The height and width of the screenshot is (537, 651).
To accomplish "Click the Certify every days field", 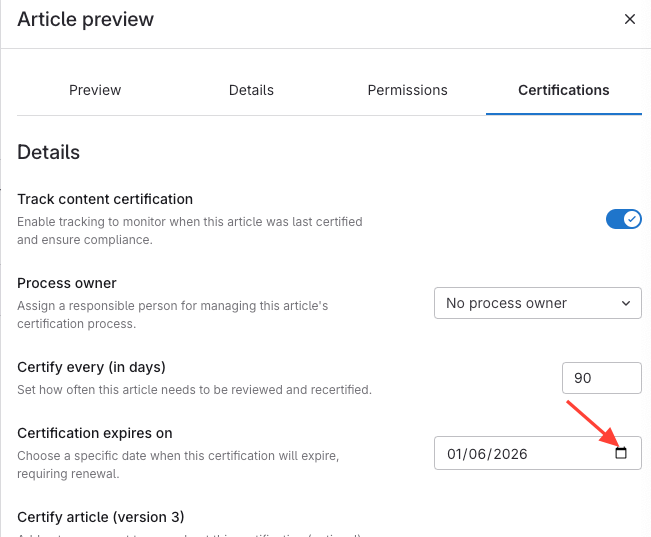I will 601,378.
